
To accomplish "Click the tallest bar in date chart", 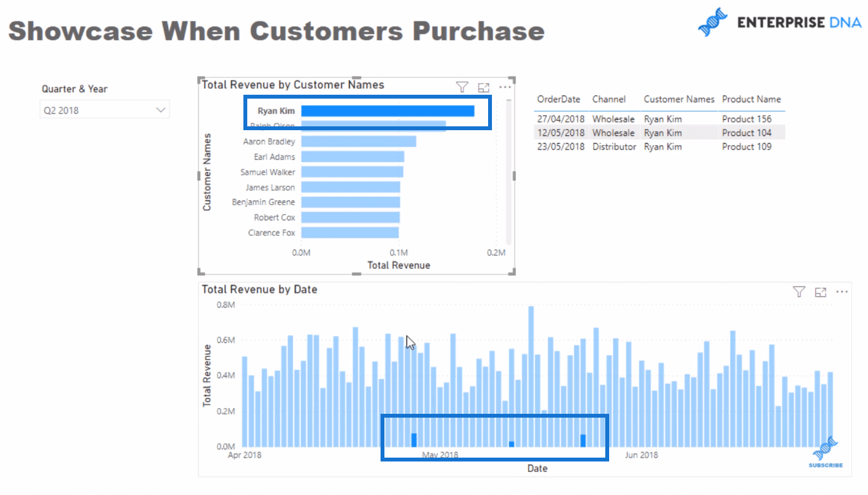I will pyautogui.click(x=531, y=376).
